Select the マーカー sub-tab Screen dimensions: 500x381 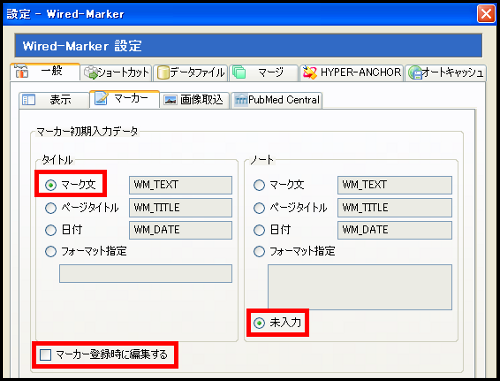pos(124,99)
